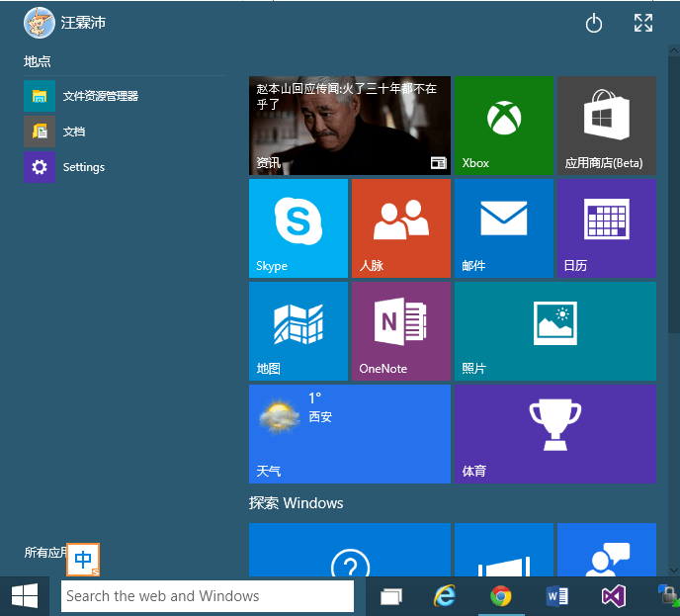Open the 邮件 mail tile

503,228
